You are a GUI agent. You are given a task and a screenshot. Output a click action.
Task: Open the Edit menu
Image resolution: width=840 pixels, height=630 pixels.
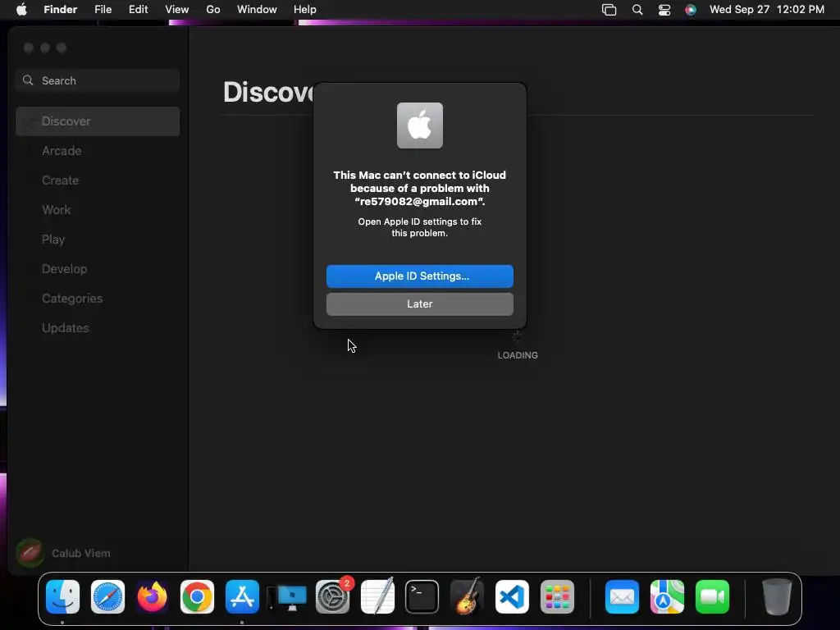coord(138,10)
